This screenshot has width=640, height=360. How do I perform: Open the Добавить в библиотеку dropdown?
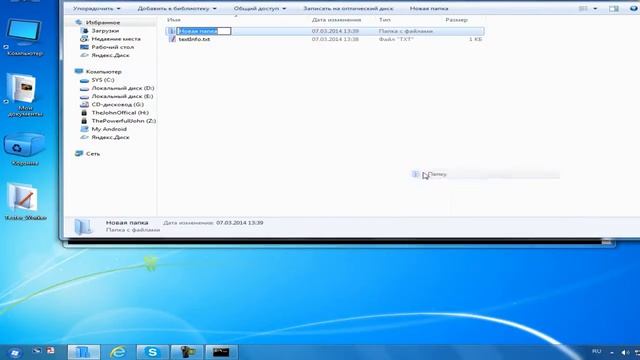(x=177, y=9)
